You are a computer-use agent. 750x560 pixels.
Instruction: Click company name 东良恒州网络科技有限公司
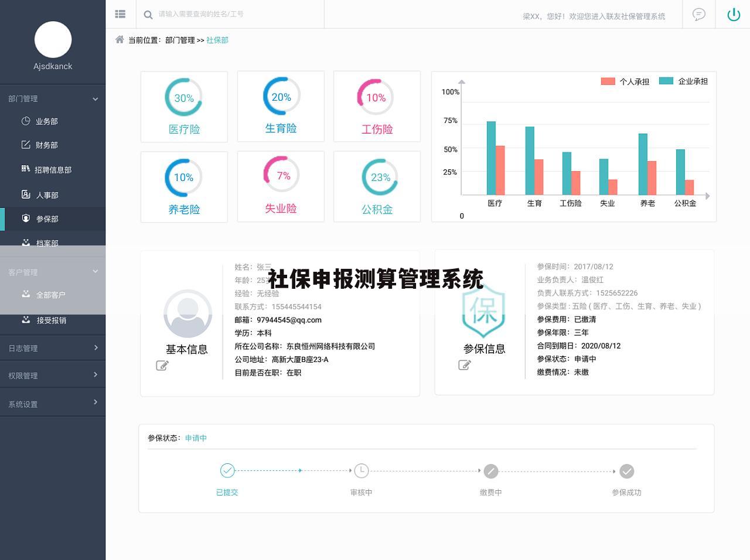[330, 346]
